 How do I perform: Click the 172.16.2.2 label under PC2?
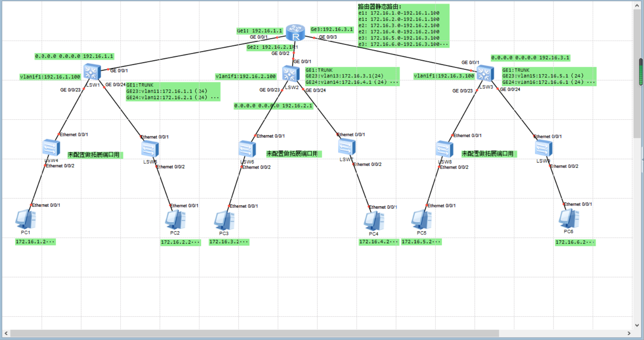[x=180, y=242]
